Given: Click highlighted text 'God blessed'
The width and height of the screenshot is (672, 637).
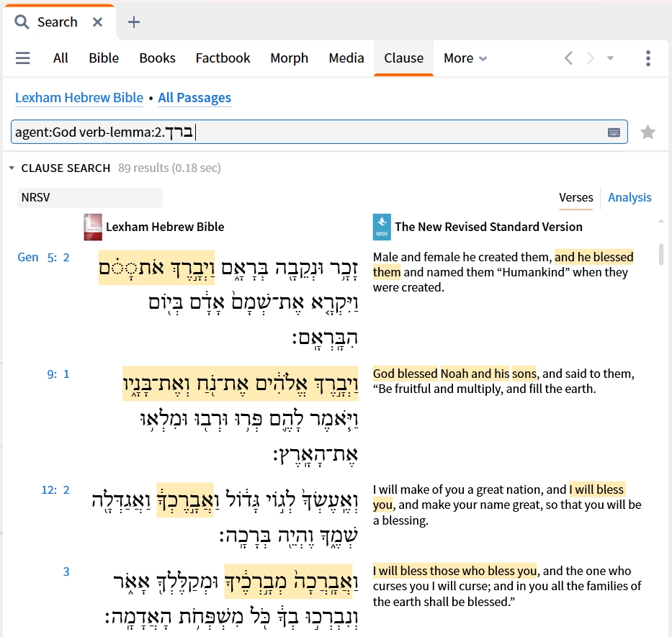Looking at the screenshot, I should tap(405, 374).
